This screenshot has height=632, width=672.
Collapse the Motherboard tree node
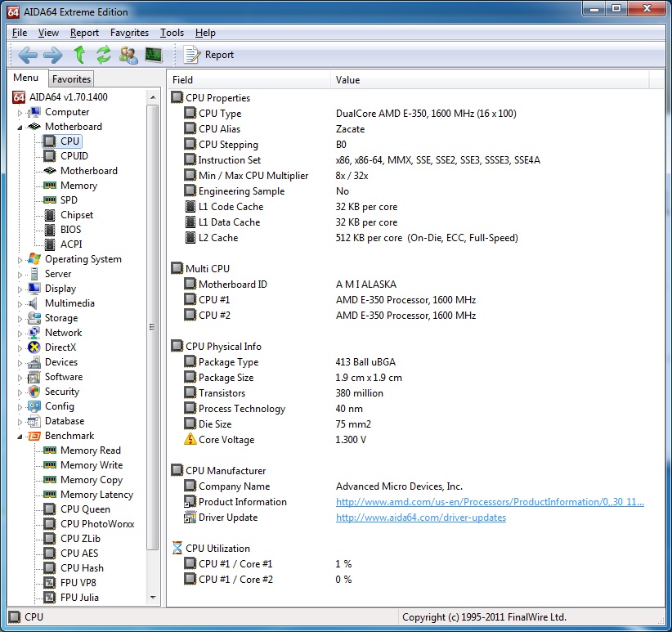click(x=20, y=128)
